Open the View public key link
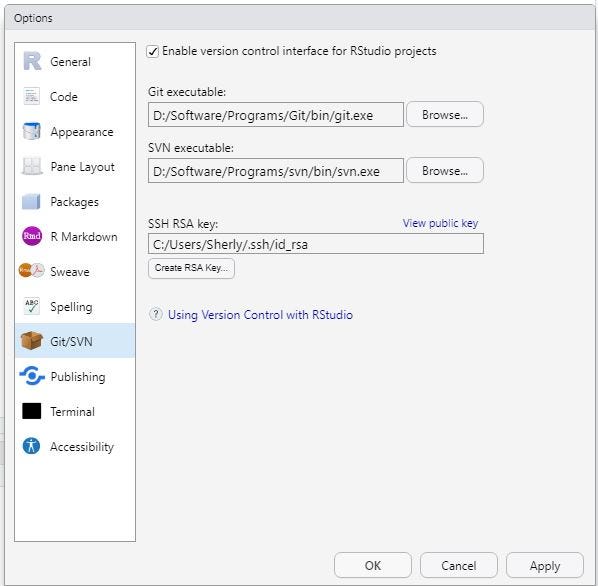The height and width of the screenshot is (586, 598). 440,223
